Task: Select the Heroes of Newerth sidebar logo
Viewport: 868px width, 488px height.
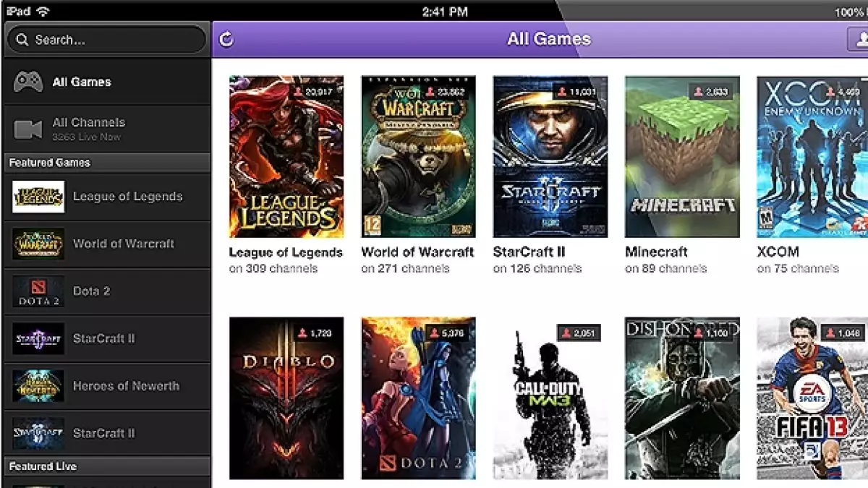Action: [x=38, y=386]
